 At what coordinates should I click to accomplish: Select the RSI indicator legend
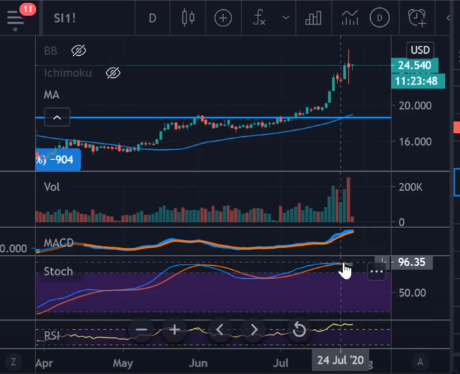[52, 335]
